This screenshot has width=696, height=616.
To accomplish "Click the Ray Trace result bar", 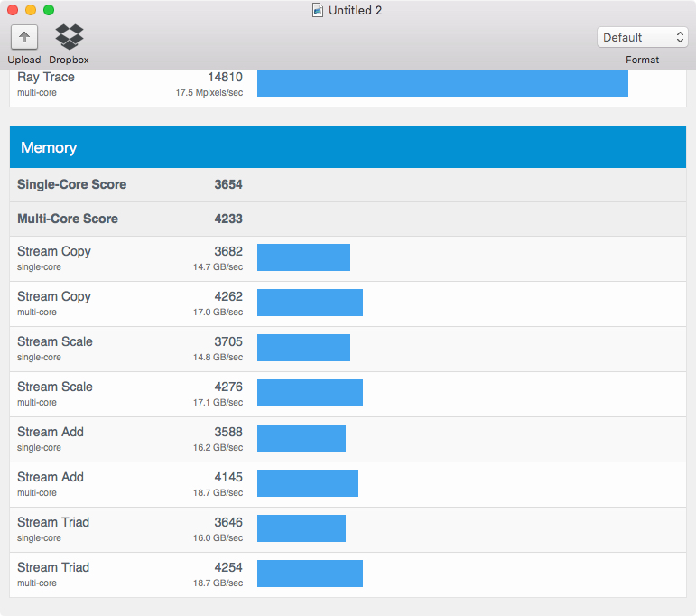I will pos(442,83).
